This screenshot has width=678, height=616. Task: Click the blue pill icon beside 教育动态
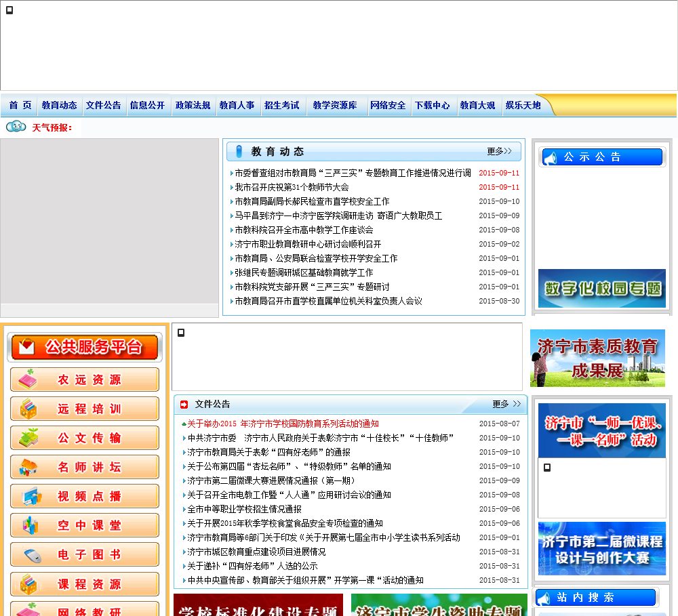[x=239, y=151]
